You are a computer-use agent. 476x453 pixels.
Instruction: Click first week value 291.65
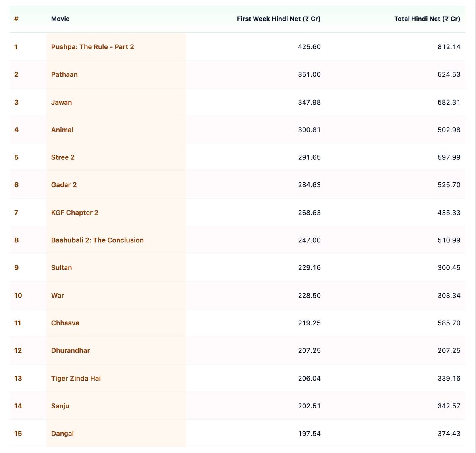click(309, 157)
